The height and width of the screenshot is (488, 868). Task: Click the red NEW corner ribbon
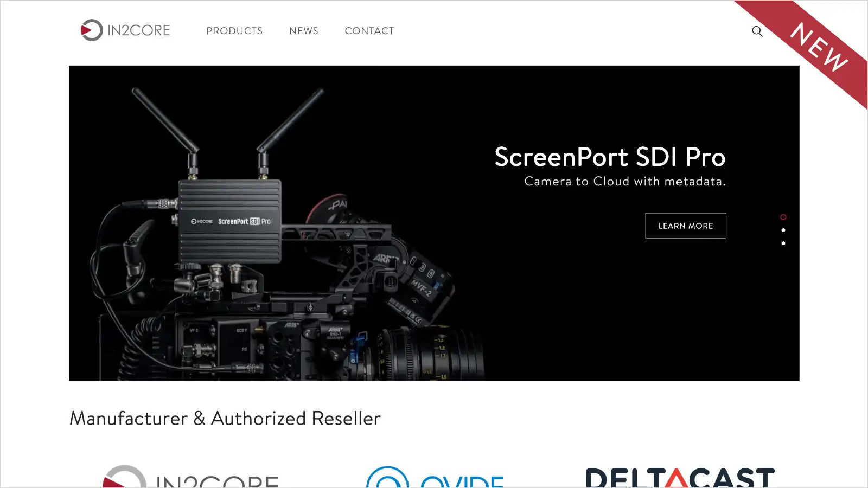(819, 47)
